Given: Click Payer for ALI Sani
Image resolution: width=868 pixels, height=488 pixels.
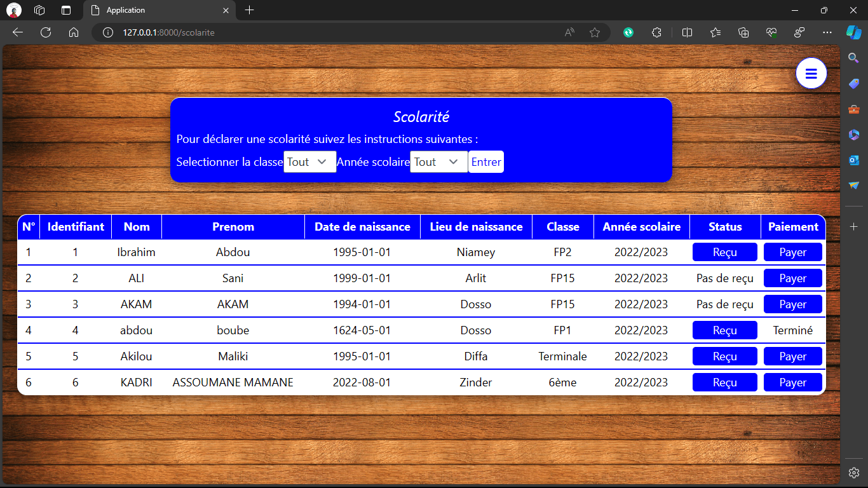Looking at the screenshot, I should 793,278.
